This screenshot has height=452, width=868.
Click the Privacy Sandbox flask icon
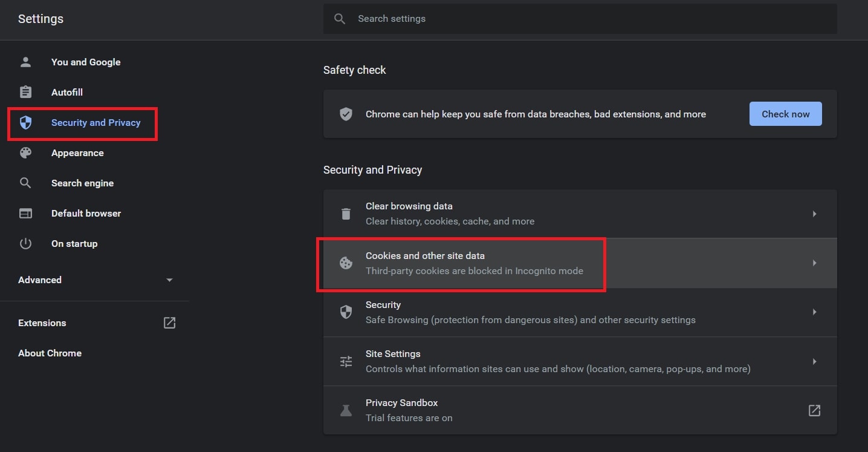pyautogui.click(x=346, y=410)
